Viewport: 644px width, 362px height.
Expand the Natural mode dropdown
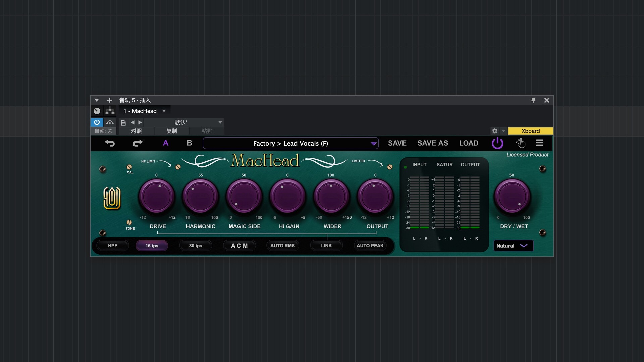(x=513, y=246)
